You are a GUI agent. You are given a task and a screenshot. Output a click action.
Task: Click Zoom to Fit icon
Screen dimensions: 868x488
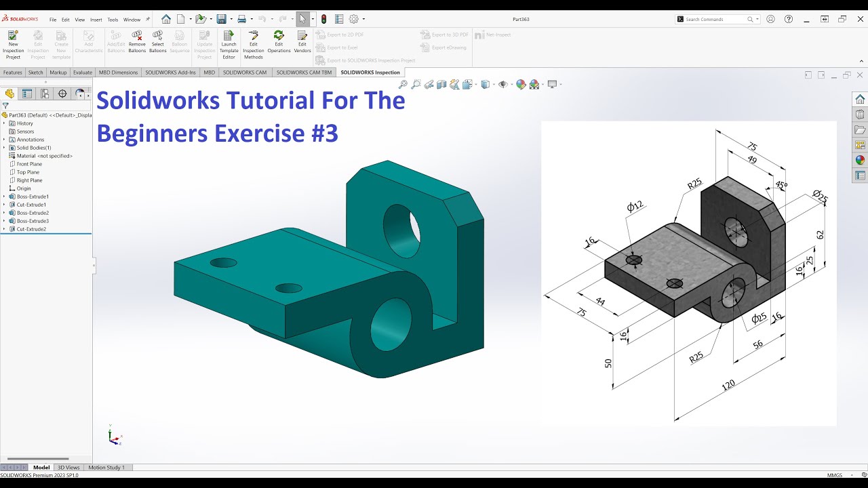click(403, 85)
